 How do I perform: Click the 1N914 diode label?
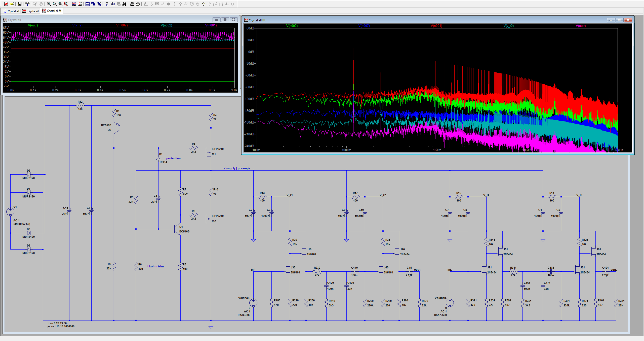pos(163,162)
